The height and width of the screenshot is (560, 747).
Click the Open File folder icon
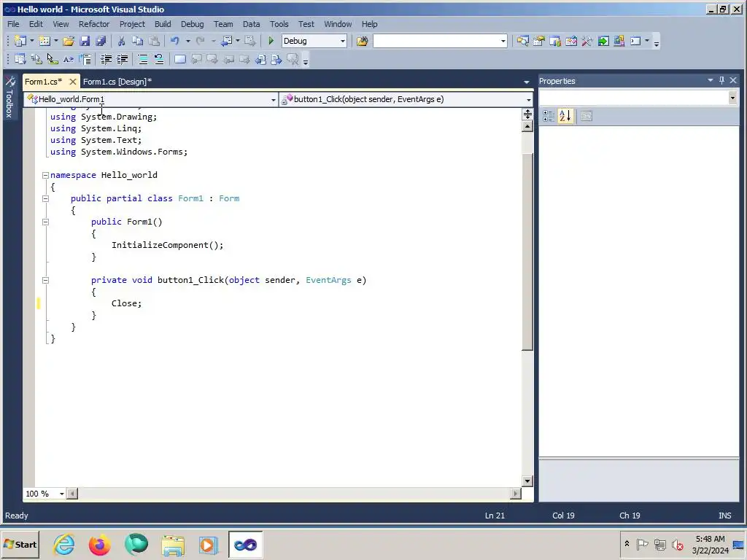click(x=69, y=41)
